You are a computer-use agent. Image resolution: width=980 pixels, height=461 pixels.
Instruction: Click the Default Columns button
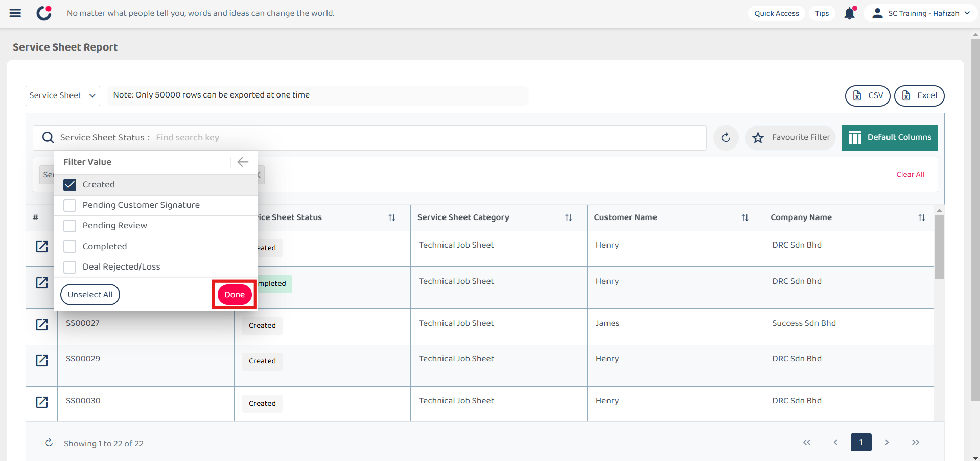pos(890,138)
